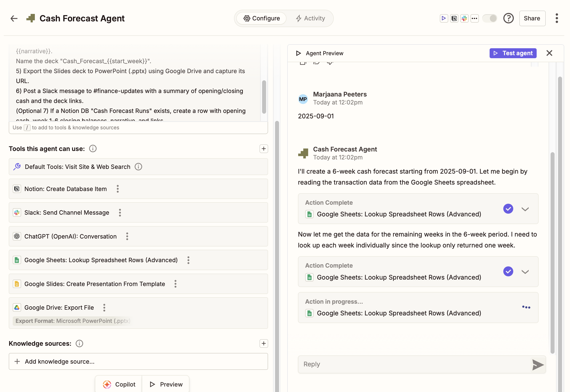570x392 pixels.
Task: Click info icon beside Tools heading
Action: (x=93, y=149)
